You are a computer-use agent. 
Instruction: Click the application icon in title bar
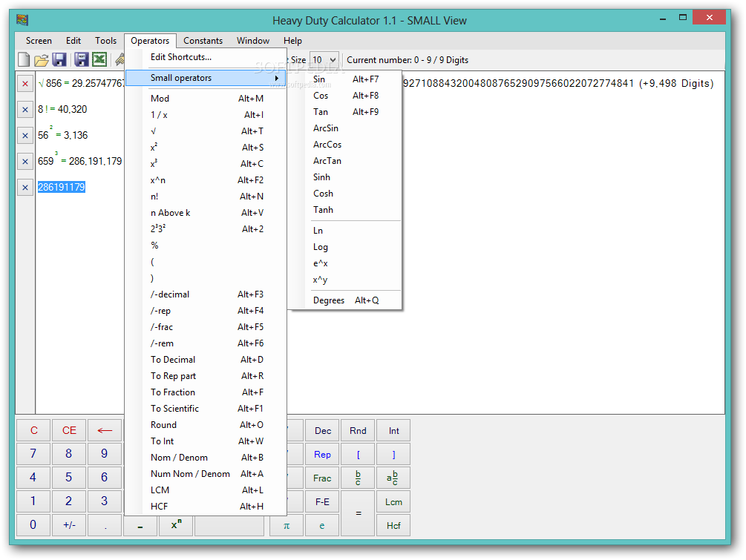22,20
